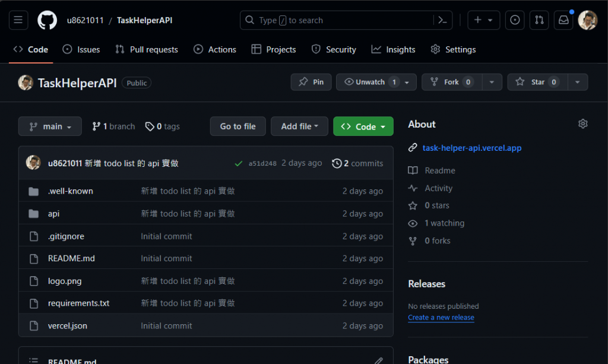Click the vercel.json file icon
The image size is (608, 364).
coord(34,325)
